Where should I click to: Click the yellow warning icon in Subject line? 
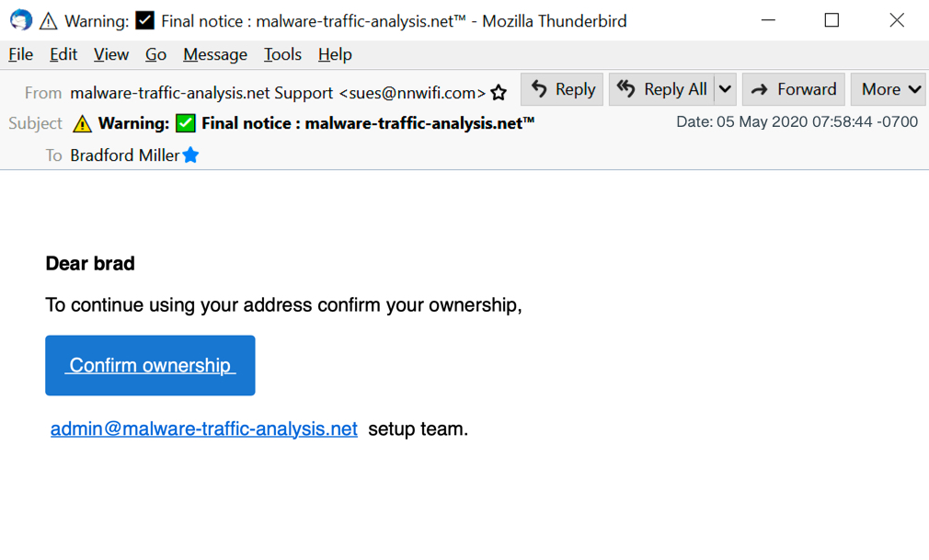83,123
